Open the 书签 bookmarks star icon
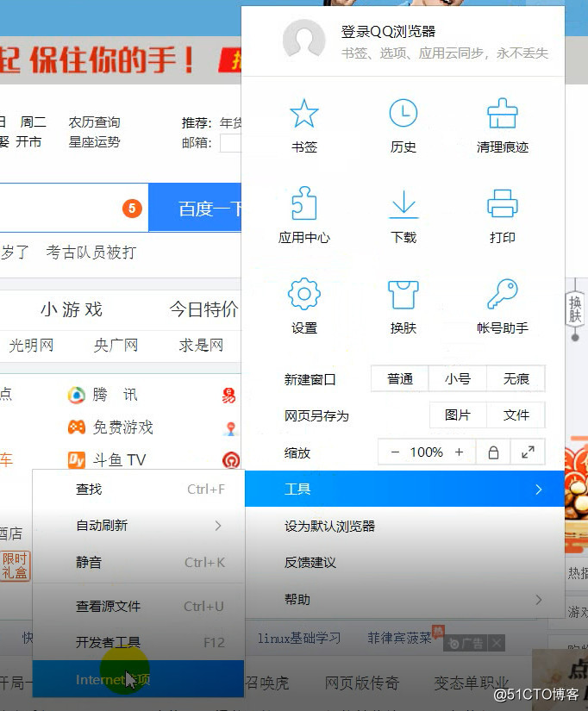This screenshot has width=588, height=711. 304,114
